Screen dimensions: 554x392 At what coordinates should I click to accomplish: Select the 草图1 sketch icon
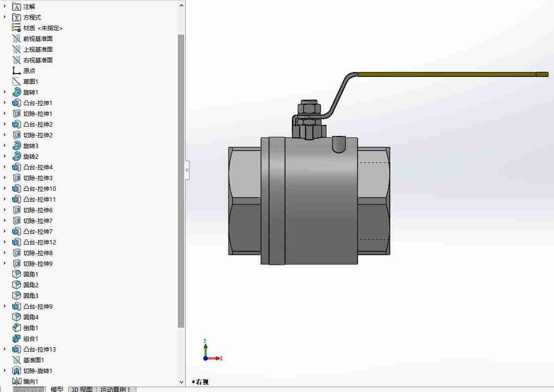pyautogui.click(x=16, y=82)
